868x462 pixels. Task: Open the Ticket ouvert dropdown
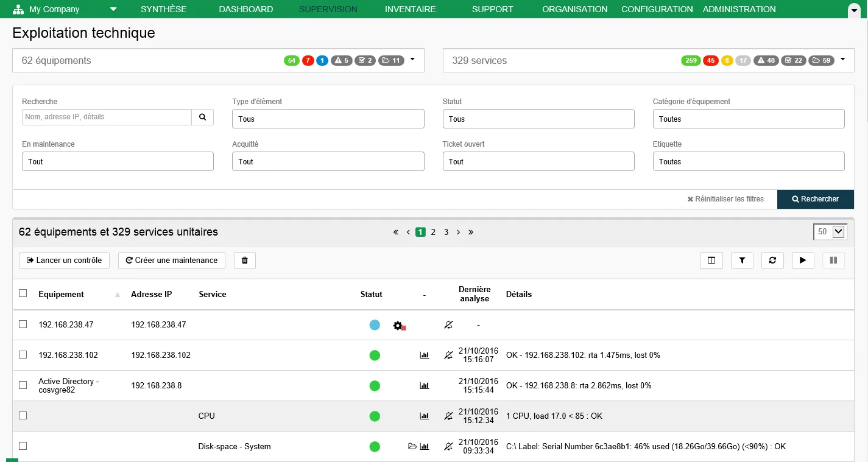538,162
